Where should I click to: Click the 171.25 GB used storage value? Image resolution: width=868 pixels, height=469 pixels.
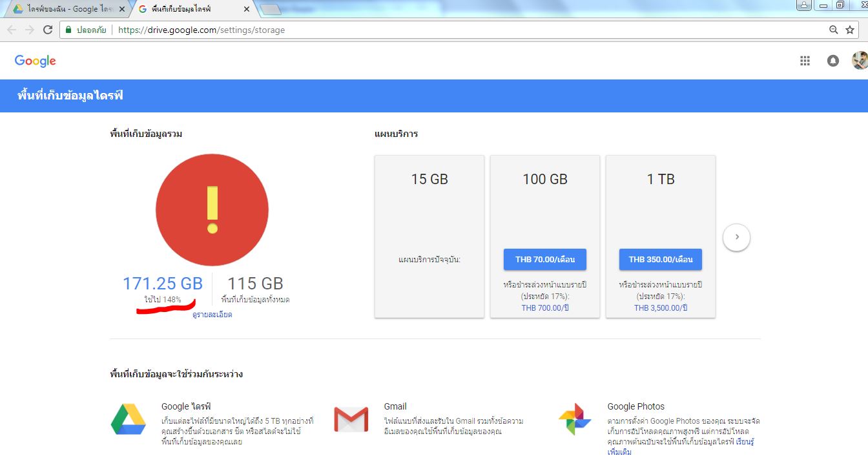pyautogui.click(x=163, y=283)
